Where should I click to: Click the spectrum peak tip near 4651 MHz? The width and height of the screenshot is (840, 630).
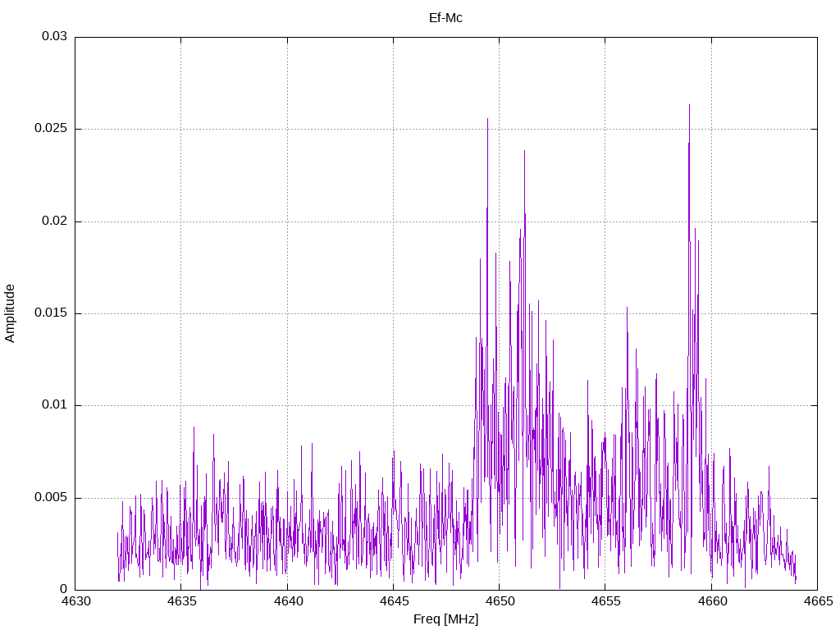coord(524,152)
